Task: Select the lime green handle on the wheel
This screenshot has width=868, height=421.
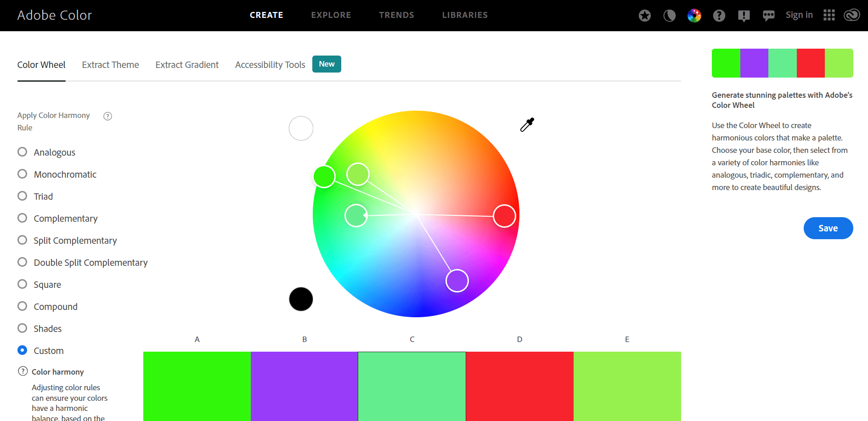Action: (358, 174)
